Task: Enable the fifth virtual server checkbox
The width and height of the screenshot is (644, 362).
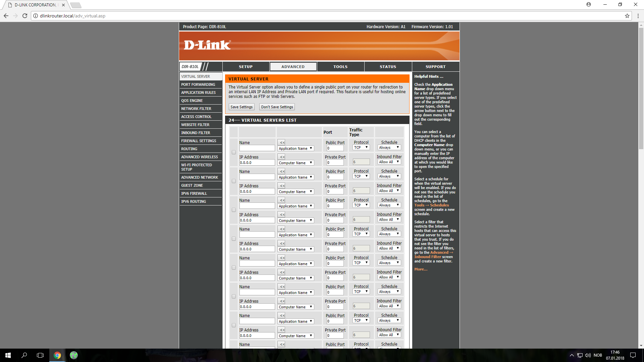Action: point(234,267)
